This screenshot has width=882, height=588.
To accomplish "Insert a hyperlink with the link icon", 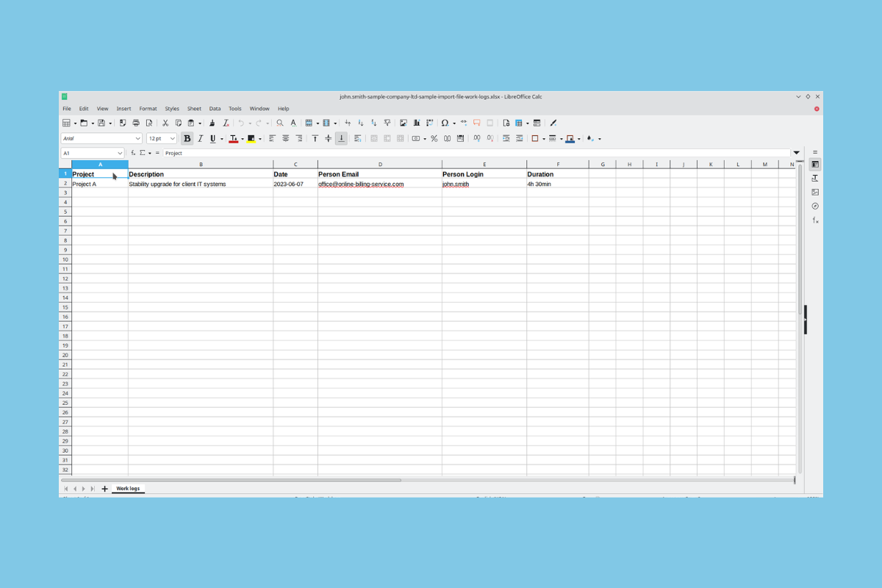I will [x=464, y=123].
